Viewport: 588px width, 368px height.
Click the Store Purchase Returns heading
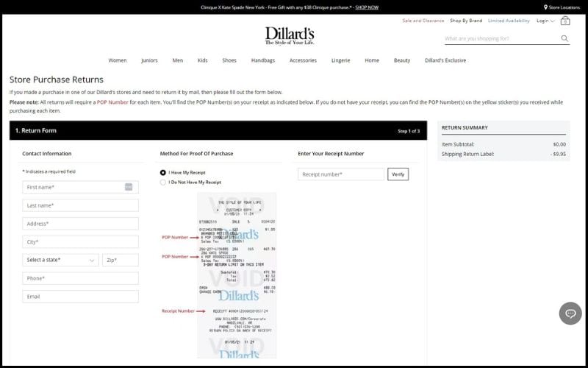pos(57,79)
